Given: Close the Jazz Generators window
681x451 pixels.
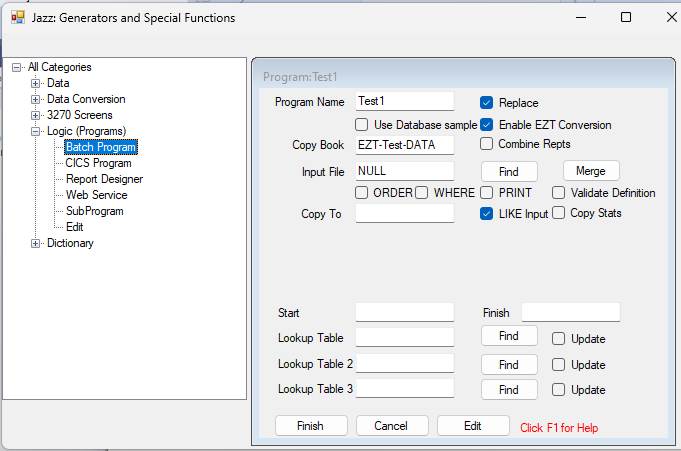Looking at the screenshot, I should coord(671,17).
